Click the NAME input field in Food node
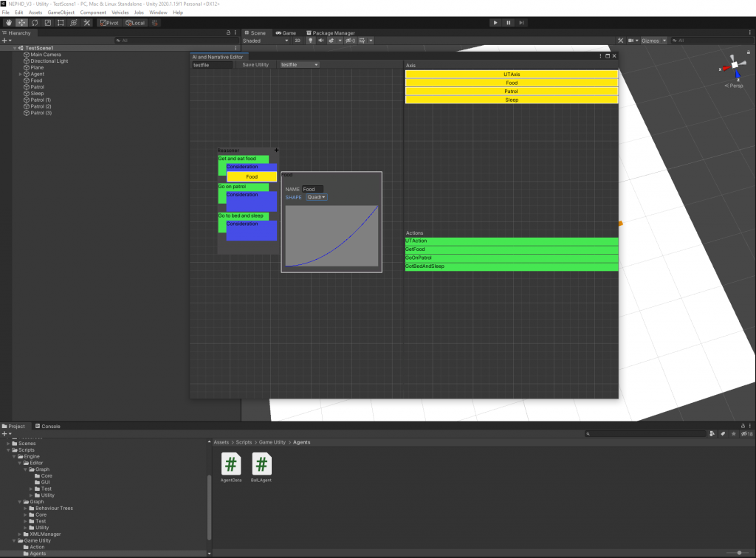This screenshot has width=756, height=558. (x=312, y=189)
